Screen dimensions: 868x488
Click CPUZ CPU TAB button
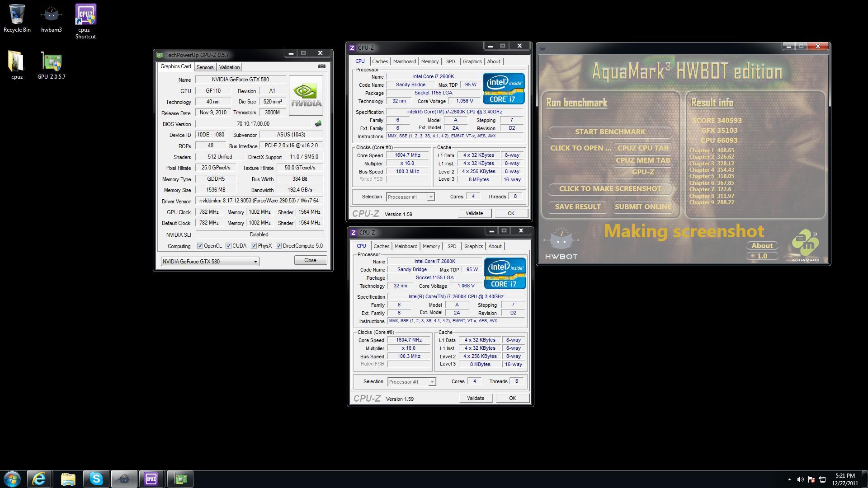(642, 148)
